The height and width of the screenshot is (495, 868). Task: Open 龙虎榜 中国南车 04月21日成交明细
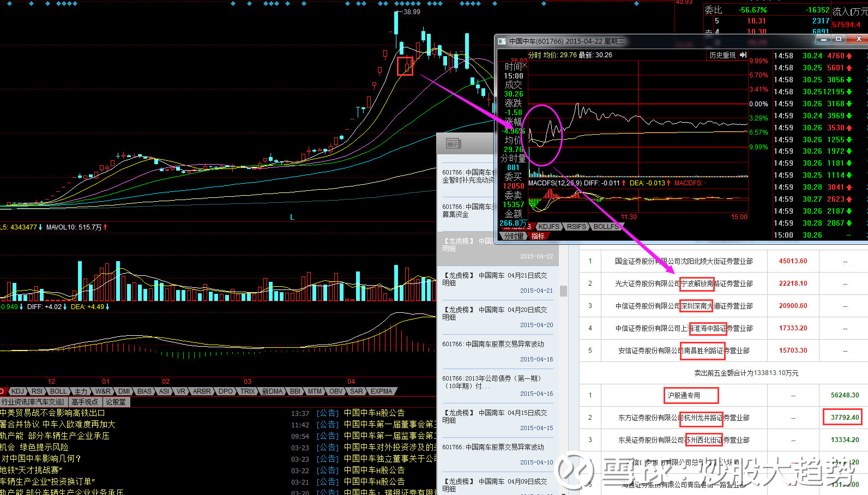497,283
